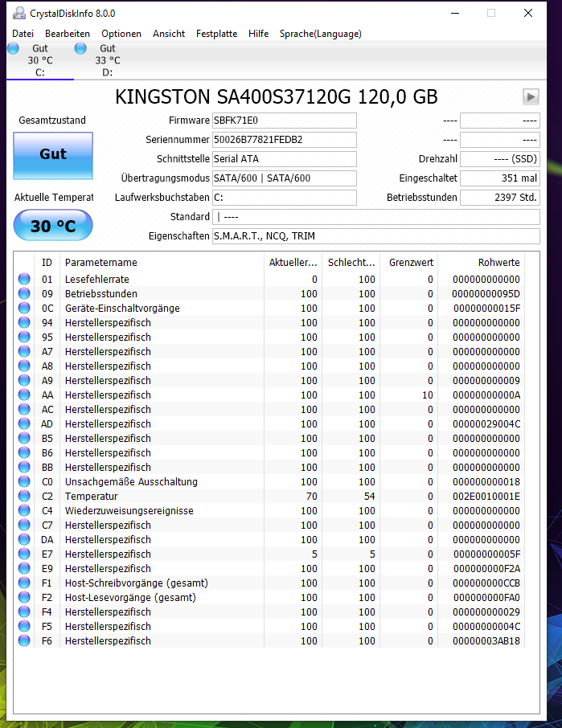Image resolution: width=562 pixels, height=728 pixels.
Task: Click status orb in row ID B5
Action: [24, 438]
